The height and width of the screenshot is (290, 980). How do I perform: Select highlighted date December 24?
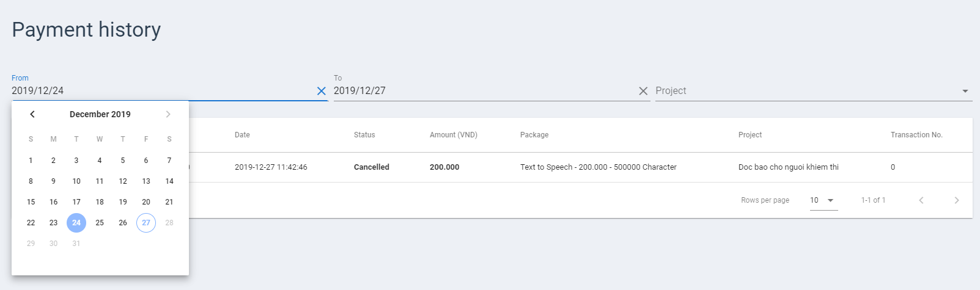click(x=76, y=223)
